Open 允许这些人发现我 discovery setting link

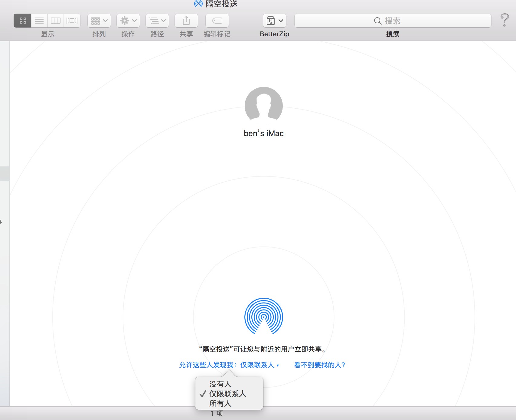click(x=229, y=365)
